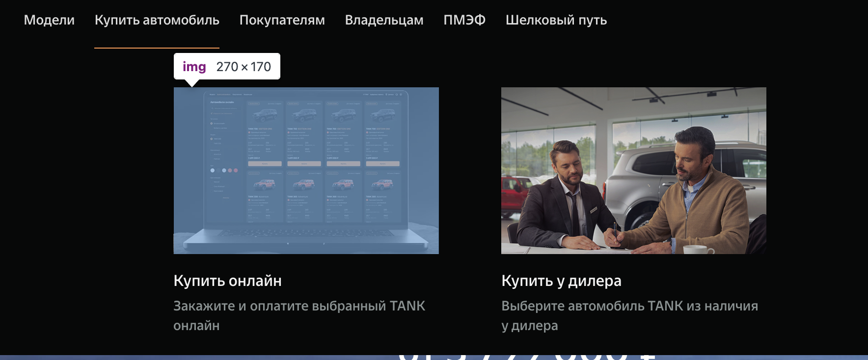The height and width of the screenshot is (360, 868).
Task: Click the description starting with Выберите автомобиль TANK
Action: [629, 315]
